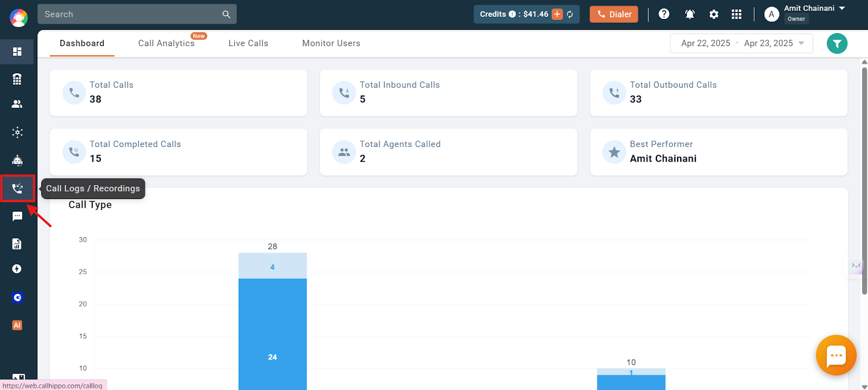Open the dialpad numbers sidebar icon
868x390 pixels.
17,79
